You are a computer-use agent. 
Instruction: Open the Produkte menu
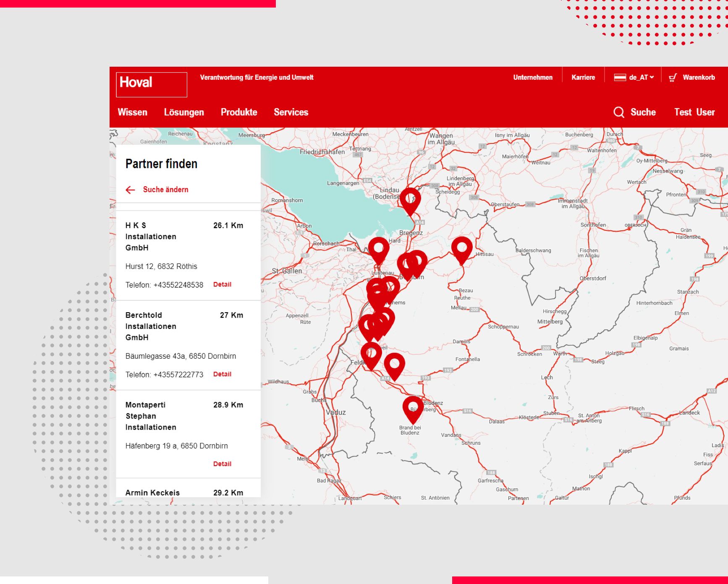coord(239,112)
